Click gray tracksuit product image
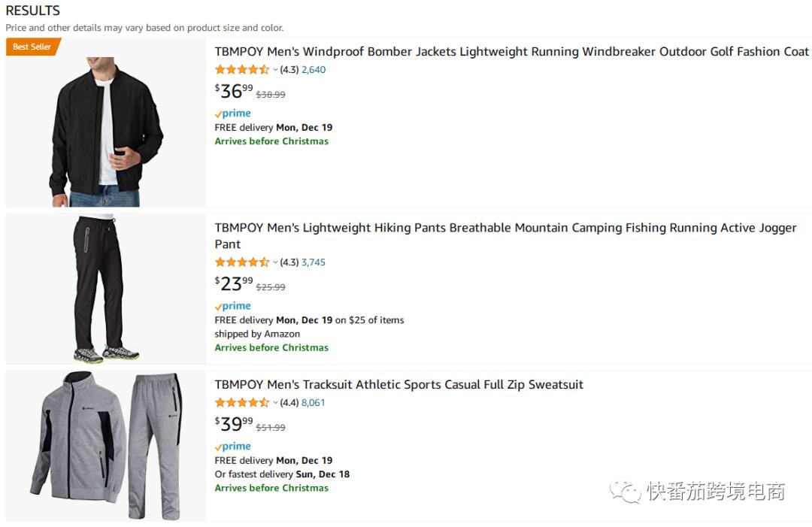Image resolution: width=812 pixels, height=527 pixels. 106,445
